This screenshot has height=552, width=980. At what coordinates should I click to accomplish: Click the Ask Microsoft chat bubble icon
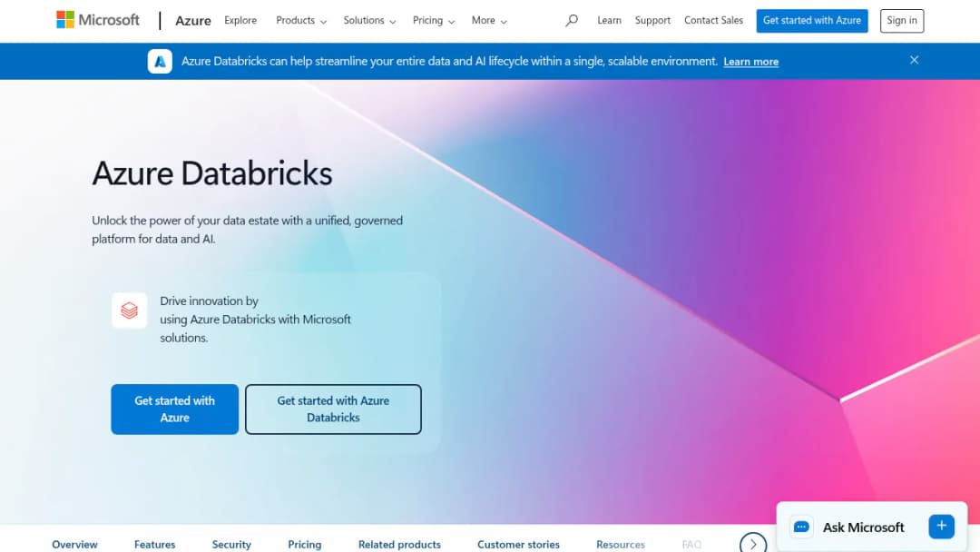(801, 527)
